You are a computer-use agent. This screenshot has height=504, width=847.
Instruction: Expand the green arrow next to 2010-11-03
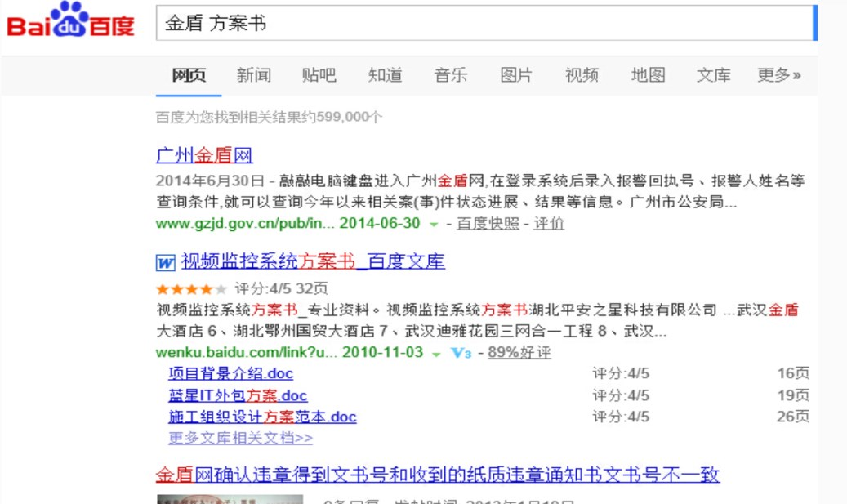pos(436,354)
